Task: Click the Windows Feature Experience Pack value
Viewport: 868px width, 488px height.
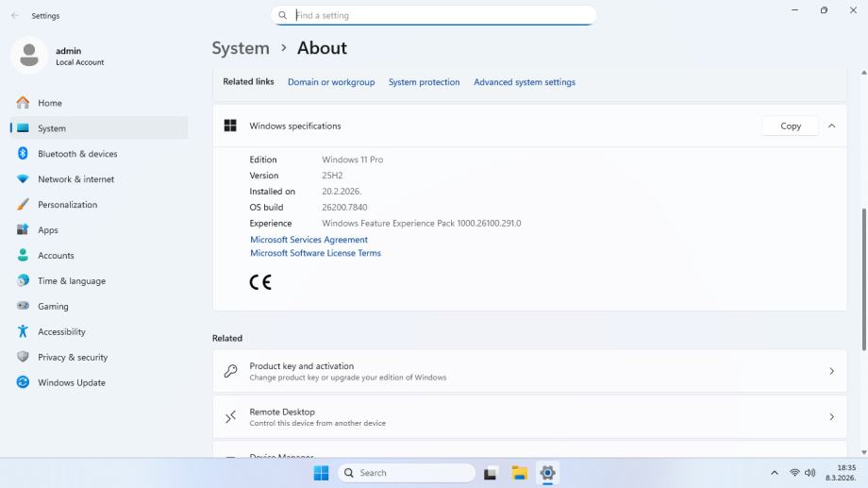Action: [x=422, y=223]
